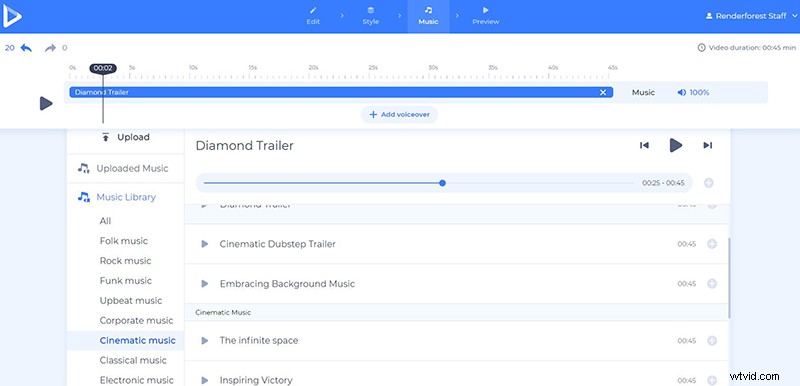The width and height of the screenshot is (800, 386).
Task: Play Cinematic Dubstep Trailer preview
Action: click(x=205, y=244)
